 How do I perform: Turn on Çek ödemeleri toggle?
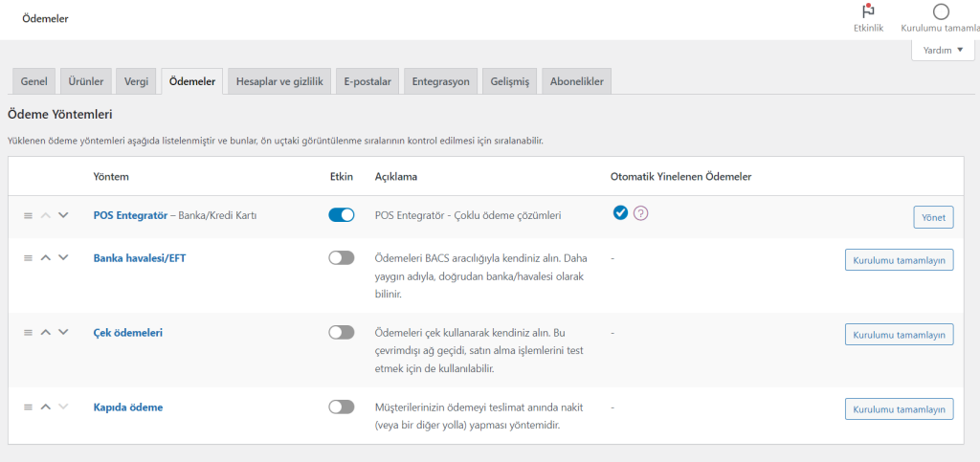click(x=342, y=332)
